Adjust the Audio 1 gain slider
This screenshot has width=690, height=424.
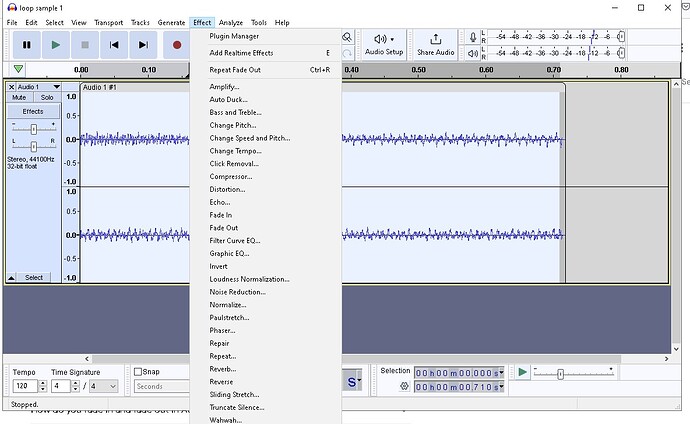33,128
